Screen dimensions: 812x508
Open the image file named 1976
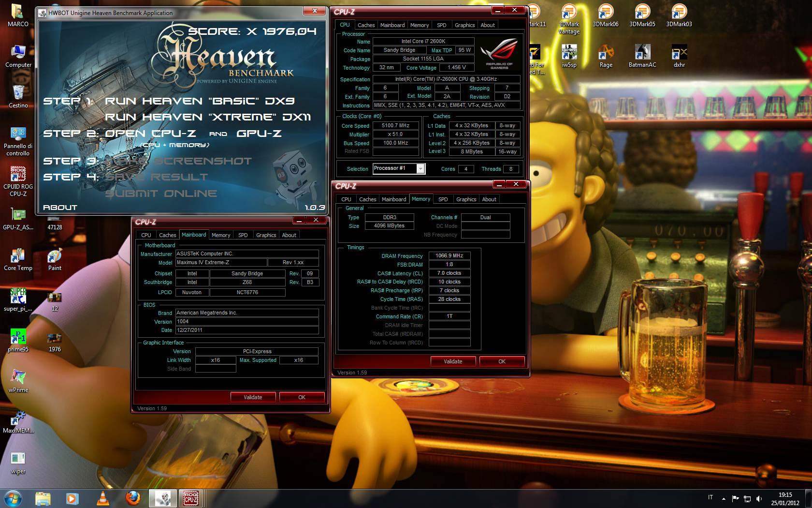(55, 342)
